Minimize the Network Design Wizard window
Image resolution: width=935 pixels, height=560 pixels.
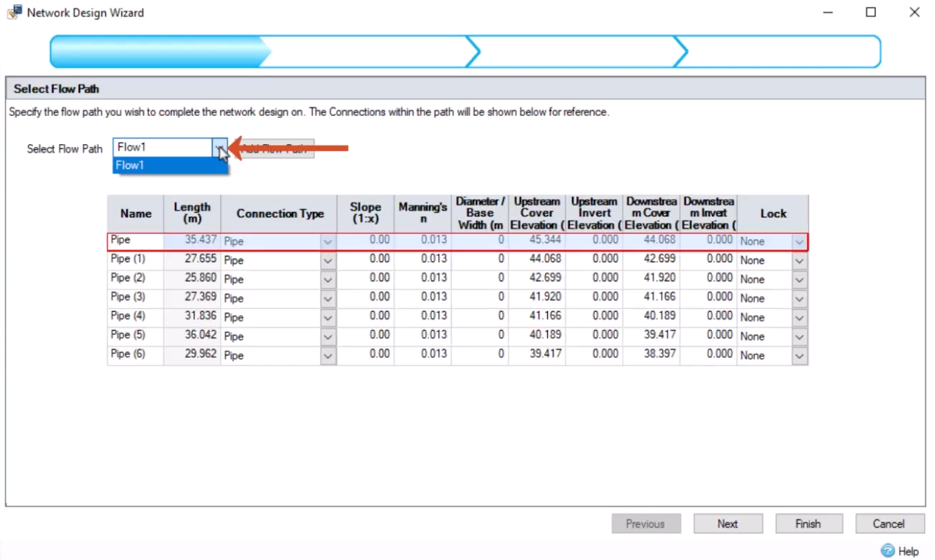827,12
